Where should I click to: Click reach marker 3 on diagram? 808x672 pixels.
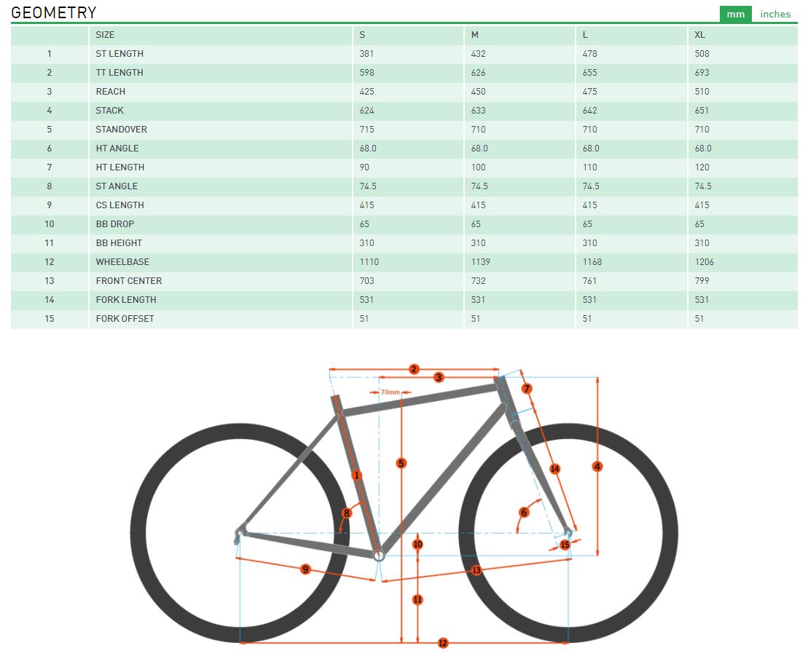tap(439, 377)
